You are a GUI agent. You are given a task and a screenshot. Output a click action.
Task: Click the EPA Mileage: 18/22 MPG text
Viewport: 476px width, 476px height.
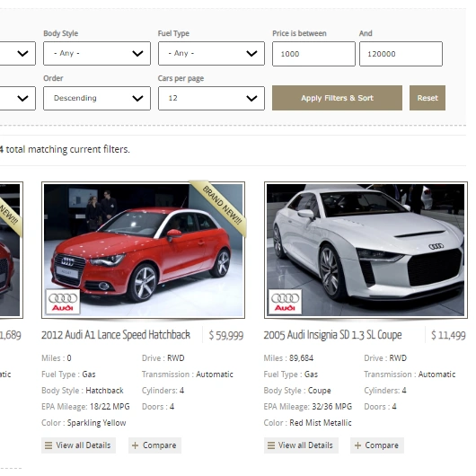[85, 407]
